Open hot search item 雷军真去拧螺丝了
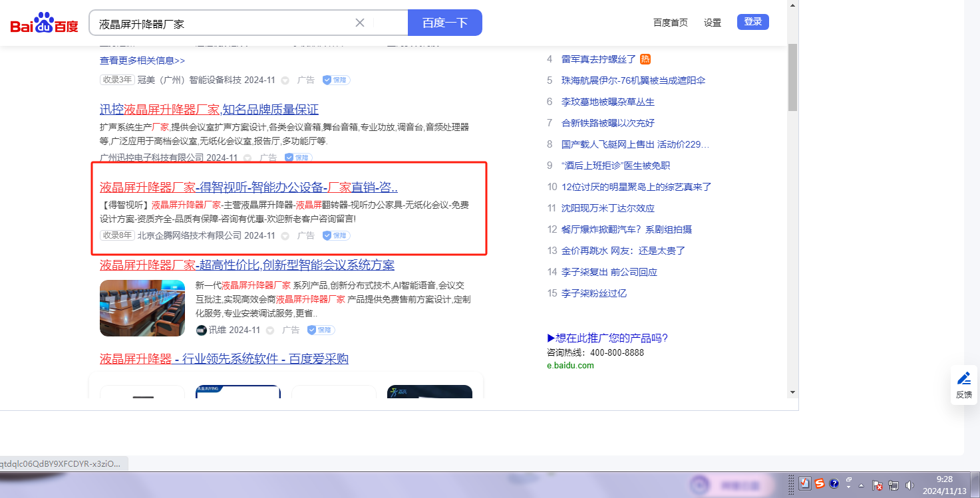Image resolution: width=980 pixels, height=498 pixels. (x=599, y=59)
